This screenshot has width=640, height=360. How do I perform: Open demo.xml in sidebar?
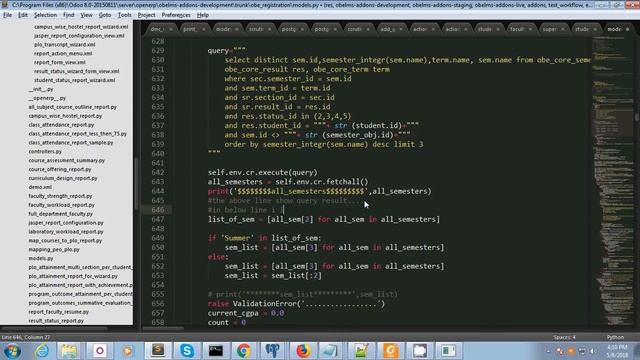[x=40, y=187]
